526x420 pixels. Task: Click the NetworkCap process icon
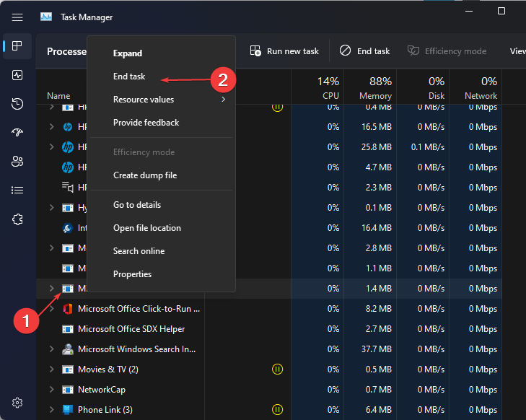[x=67, y=390]
